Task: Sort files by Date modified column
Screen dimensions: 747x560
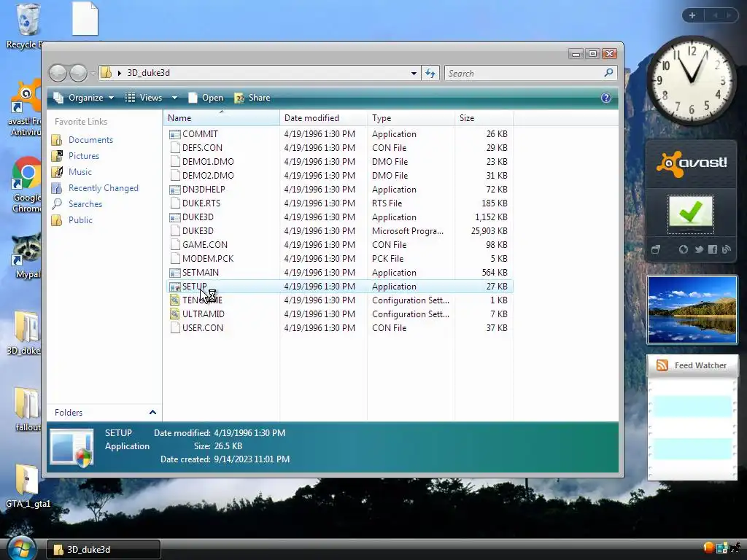Action: (323, 117)
